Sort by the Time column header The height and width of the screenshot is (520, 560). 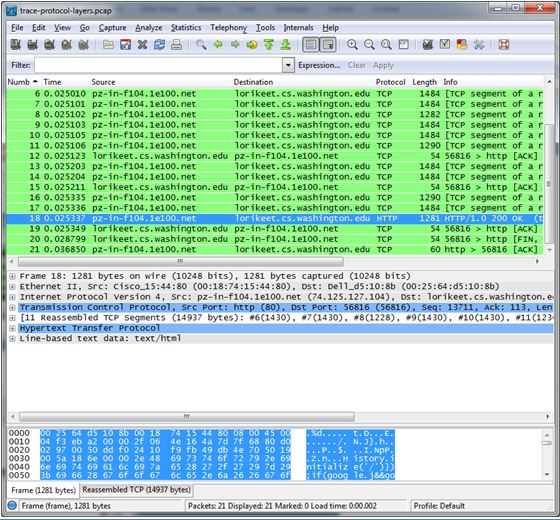(52, 82)
